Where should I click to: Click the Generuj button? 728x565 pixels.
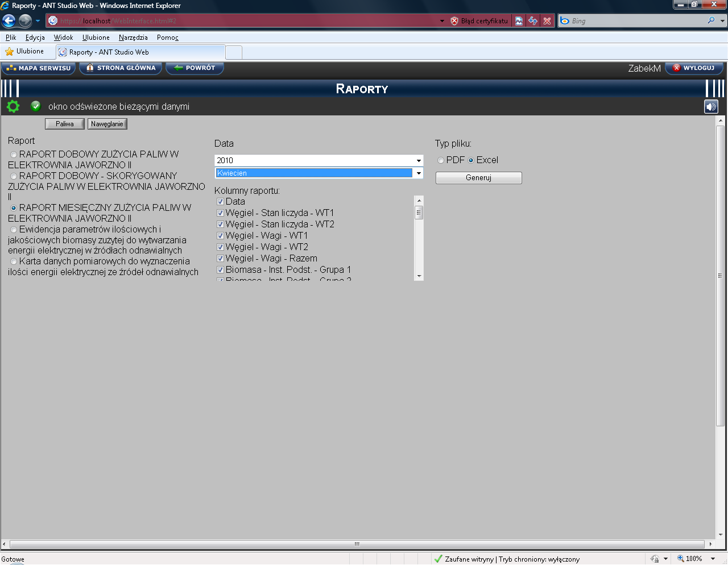click(x=478, y=178)
